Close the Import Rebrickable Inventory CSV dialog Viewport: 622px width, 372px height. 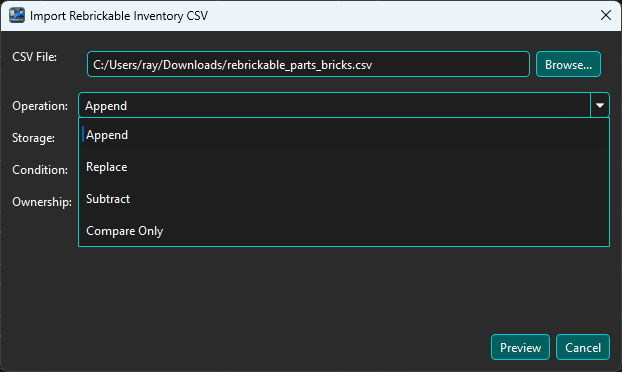(x=605, y=15)
